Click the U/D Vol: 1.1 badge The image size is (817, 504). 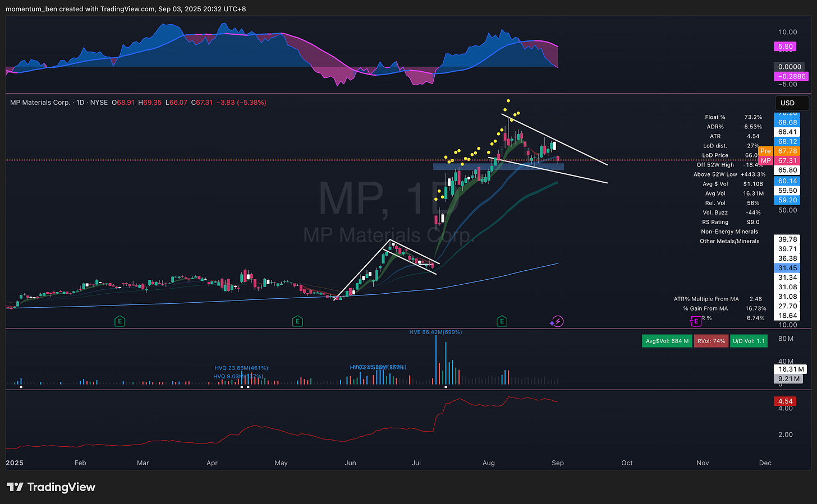point(749,341)
